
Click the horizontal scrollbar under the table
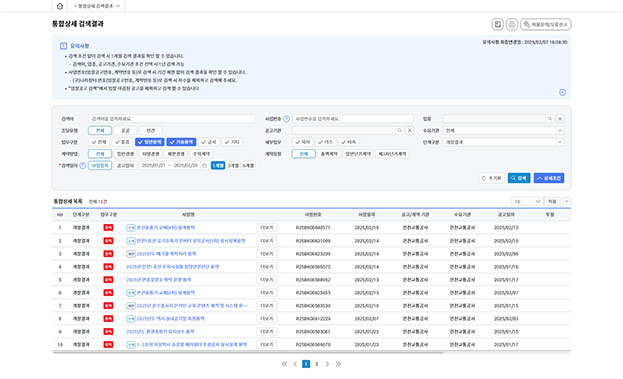(248, 352)
